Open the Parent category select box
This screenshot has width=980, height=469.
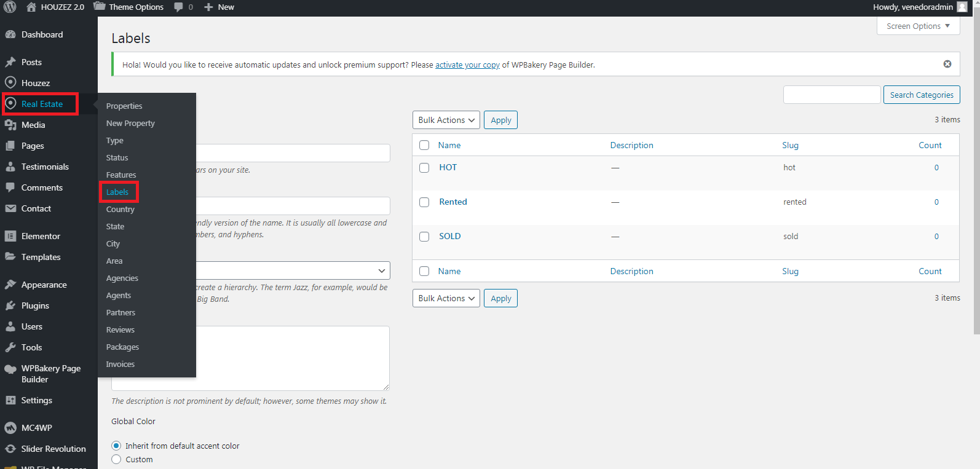(x=293, y=270)
